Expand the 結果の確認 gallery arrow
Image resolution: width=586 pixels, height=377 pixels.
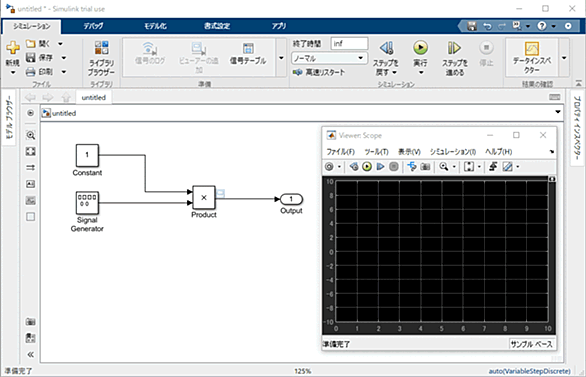564,58
